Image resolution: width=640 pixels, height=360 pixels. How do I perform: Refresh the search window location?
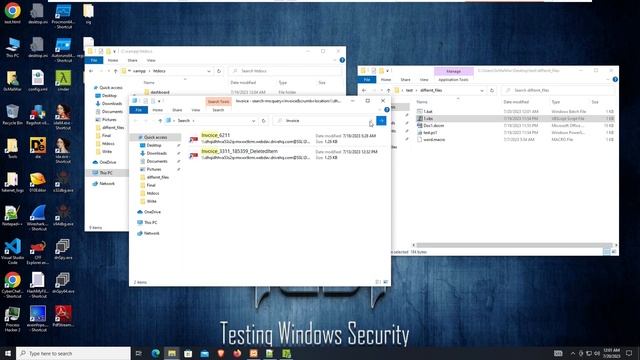264,121
